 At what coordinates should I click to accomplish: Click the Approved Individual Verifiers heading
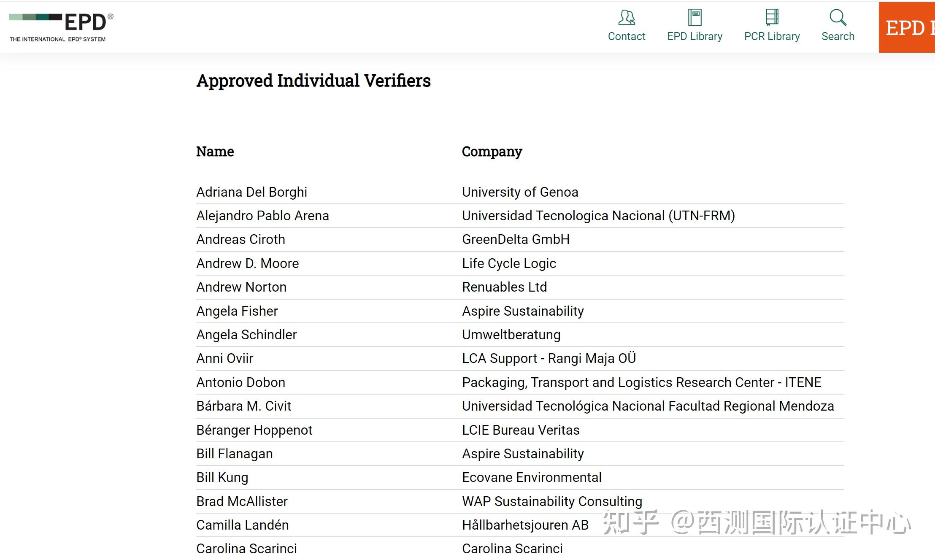point(313,81)
